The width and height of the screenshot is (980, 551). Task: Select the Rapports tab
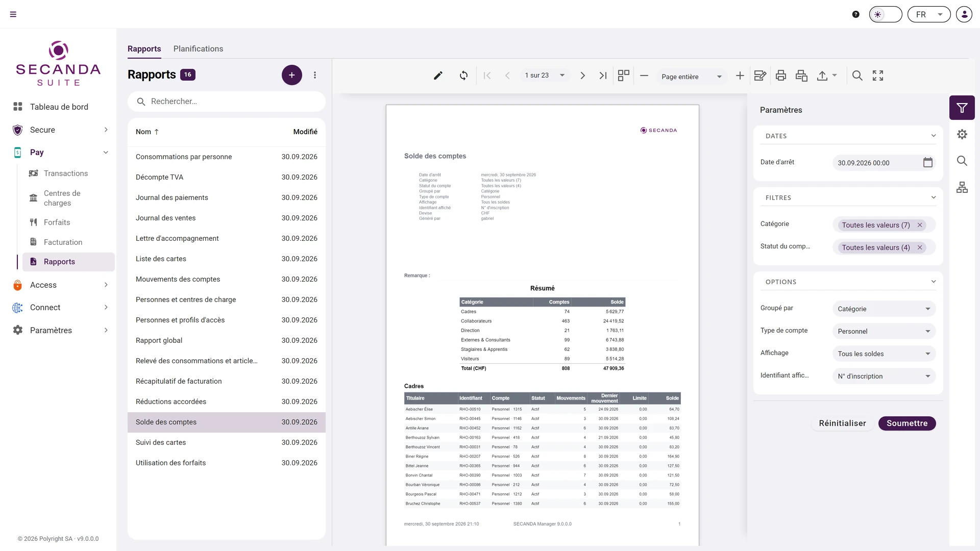[x=144, y=48]
